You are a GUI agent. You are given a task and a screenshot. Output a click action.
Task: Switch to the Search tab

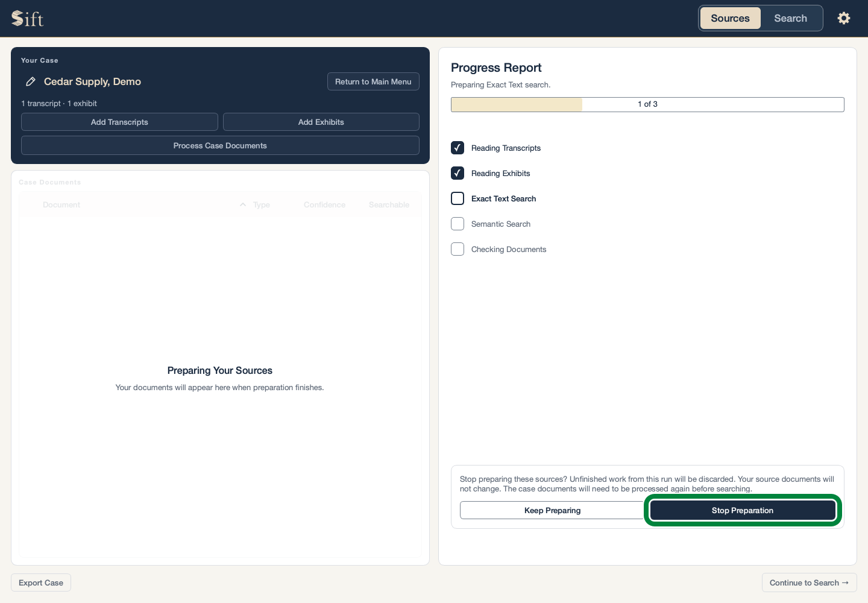(790, 18)
